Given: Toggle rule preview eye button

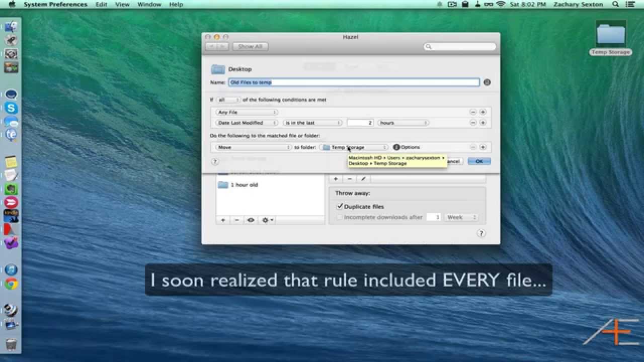Looking at the screenshot, I should (251, 220).
